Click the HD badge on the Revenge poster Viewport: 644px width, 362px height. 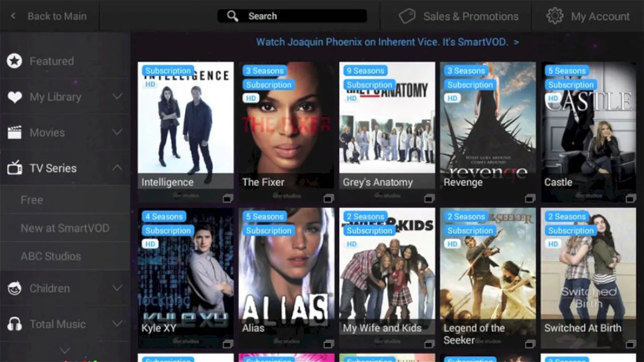(452, 98)
